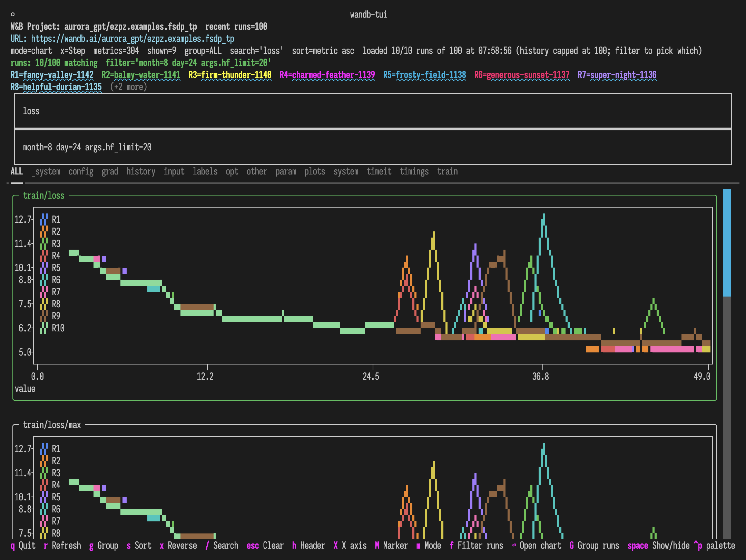Open run R7=super-night-1136
746x560 pixels.
tap(617, 75)
